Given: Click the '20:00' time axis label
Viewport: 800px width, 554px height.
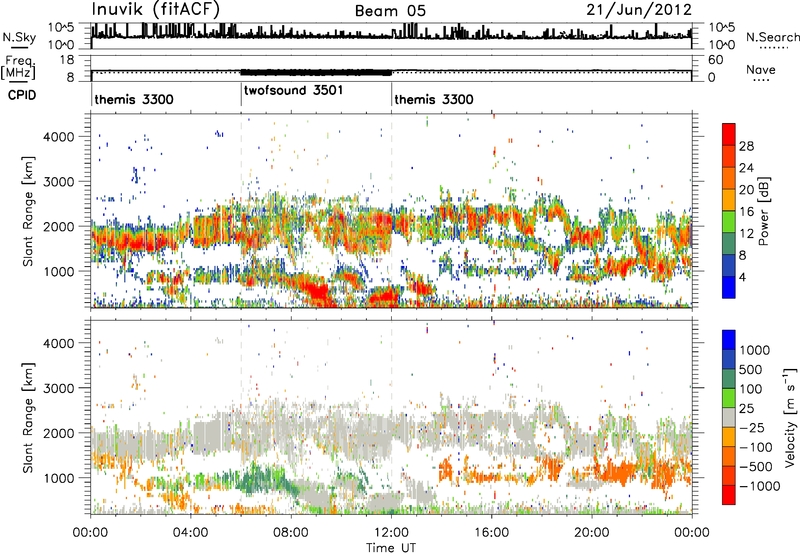Looking at the screenshot, I should click(592, 533).
